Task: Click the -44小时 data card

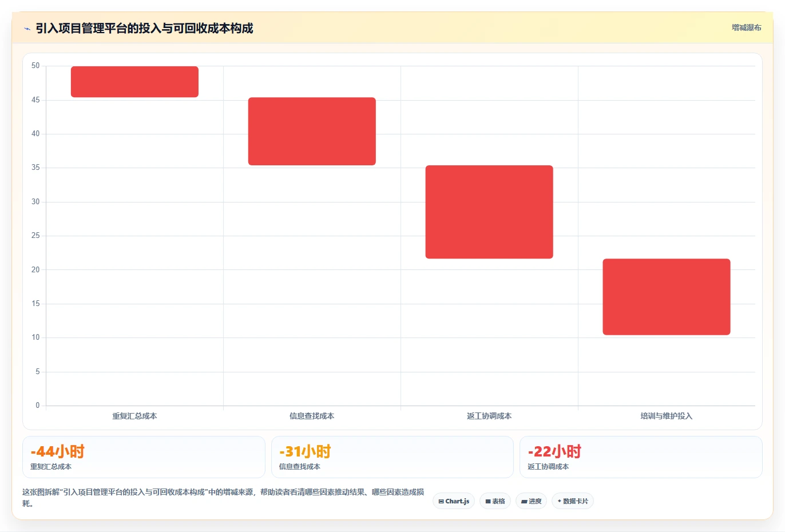Action: pyautogui.click(x=144, y=457)
